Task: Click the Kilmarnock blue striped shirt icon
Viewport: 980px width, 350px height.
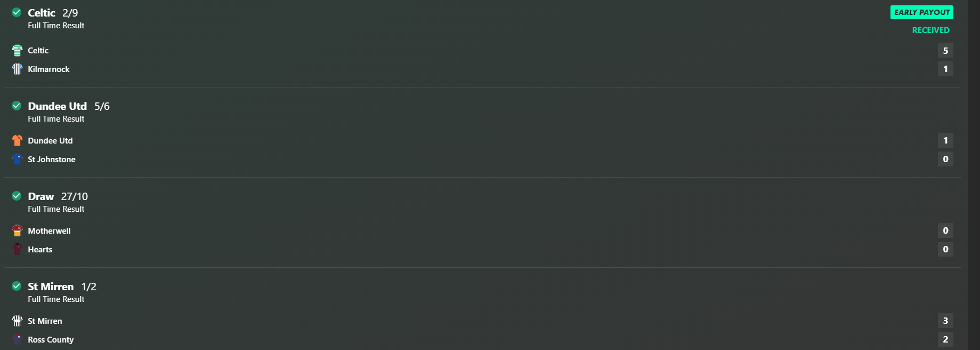Action: click(17, 69)
